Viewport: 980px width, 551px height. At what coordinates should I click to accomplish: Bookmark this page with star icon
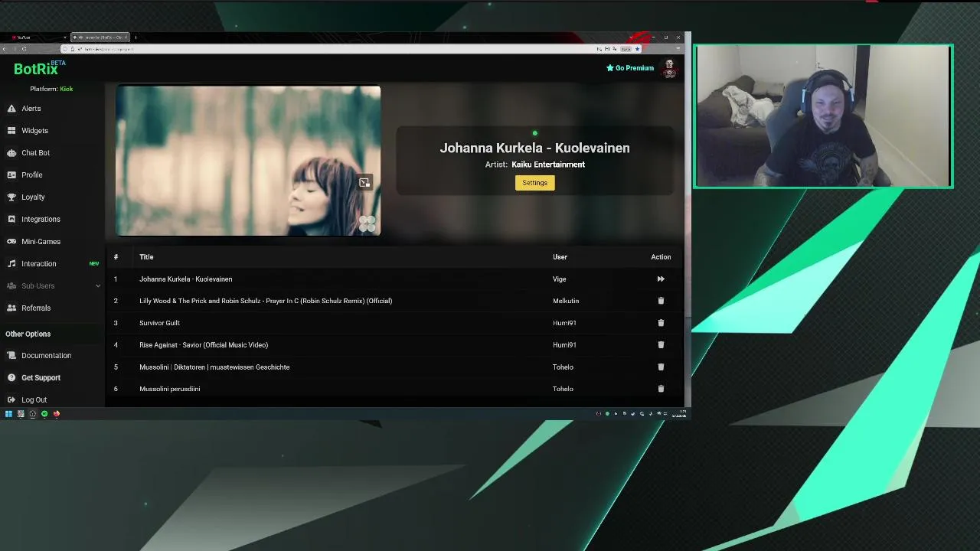pos(637,49)
